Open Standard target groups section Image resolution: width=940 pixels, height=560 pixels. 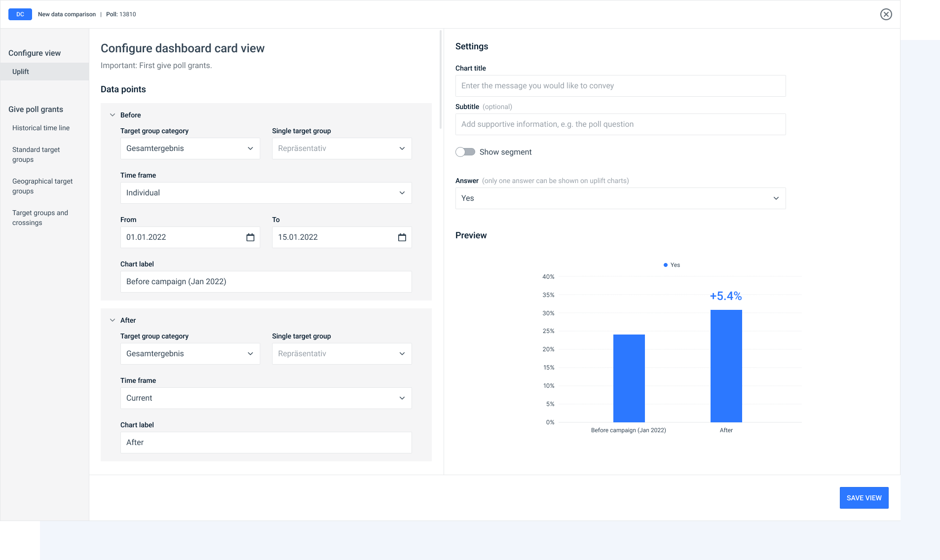36,154
